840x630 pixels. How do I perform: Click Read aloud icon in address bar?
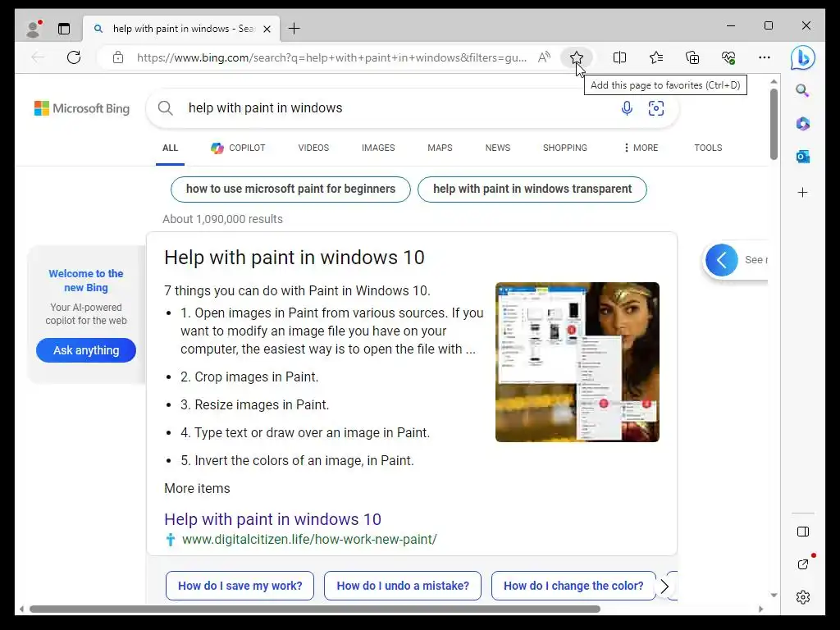coord(544,57)
